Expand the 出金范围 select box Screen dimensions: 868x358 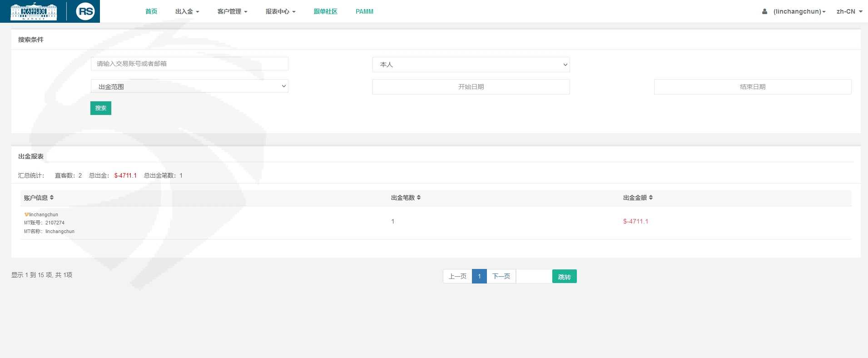[189, 86]
